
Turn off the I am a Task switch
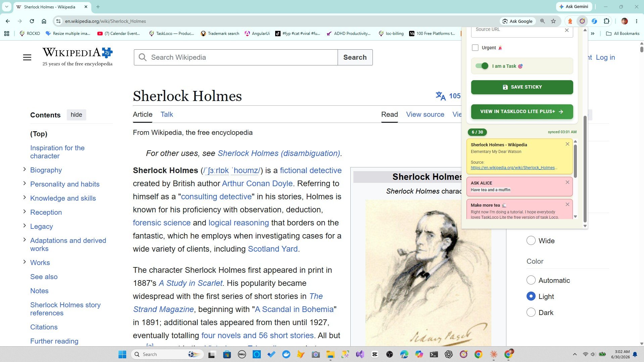point(482,66)
